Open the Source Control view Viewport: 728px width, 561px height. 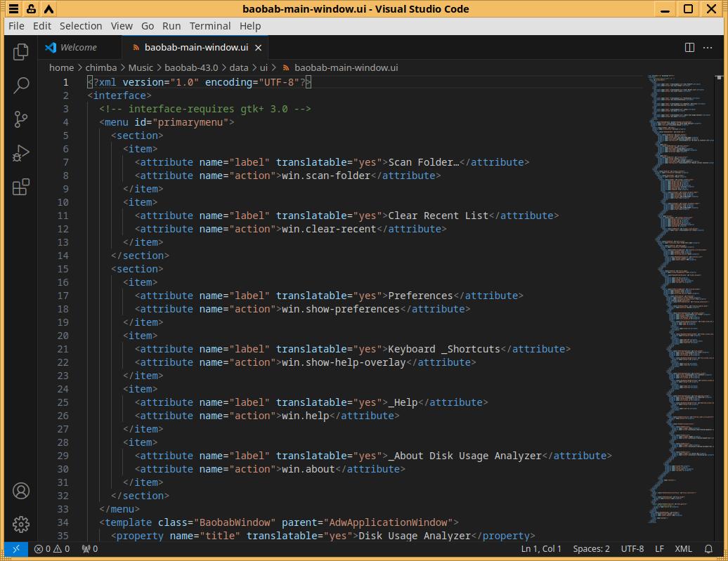(21, 119)
